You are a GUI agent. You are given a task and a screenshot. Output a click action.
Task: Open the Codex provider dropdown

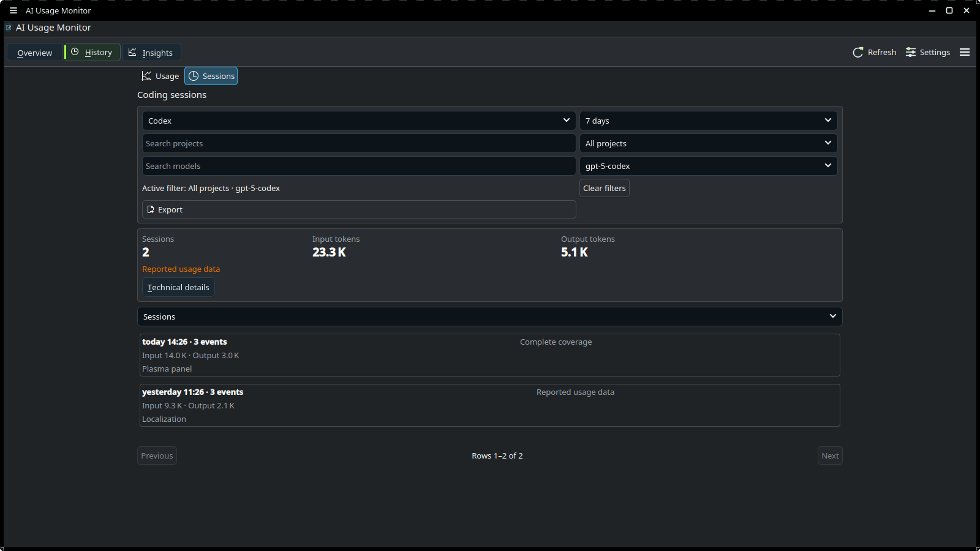click(x=359, y=121)
